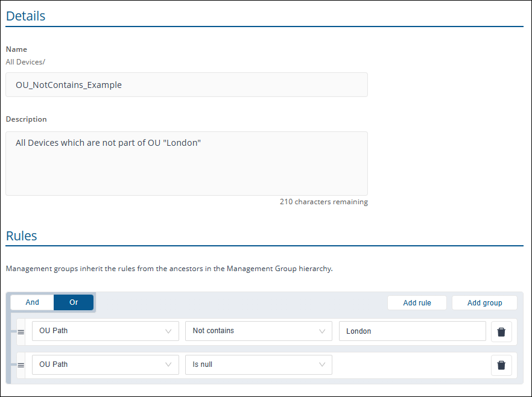Open OU Path dropdown in the first rule
The height and width of the screenshot is (397, 532).
(x=105, y=331)
